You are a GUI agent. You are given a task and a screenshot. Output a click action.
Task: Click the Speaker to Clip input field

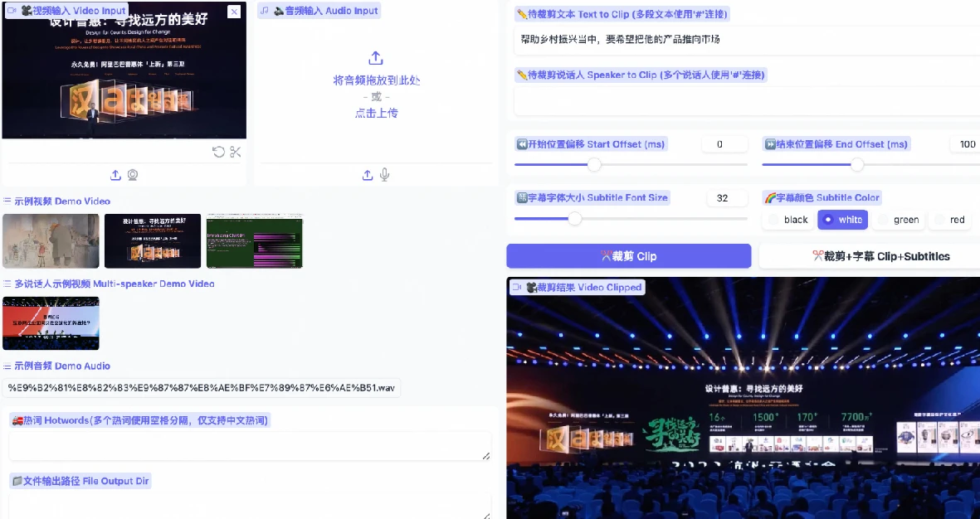[747, 100]
